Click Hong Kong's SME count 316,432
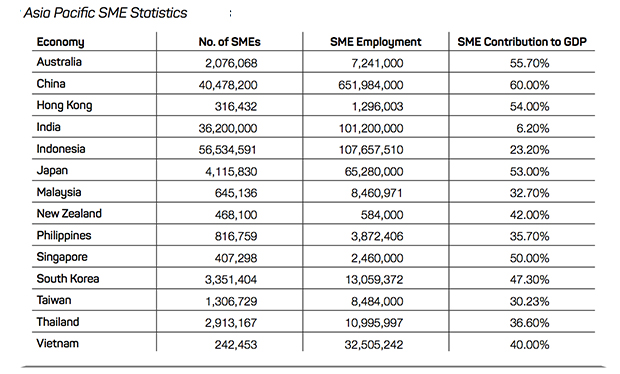The width and height of the screenshot is (620, 374). tap(236, 106)
